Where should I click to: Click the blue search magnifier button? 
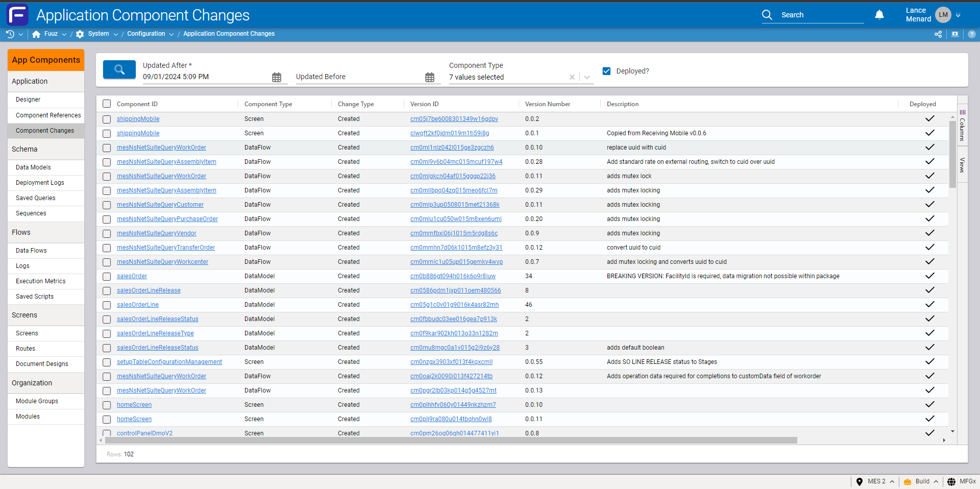(119, 70)
